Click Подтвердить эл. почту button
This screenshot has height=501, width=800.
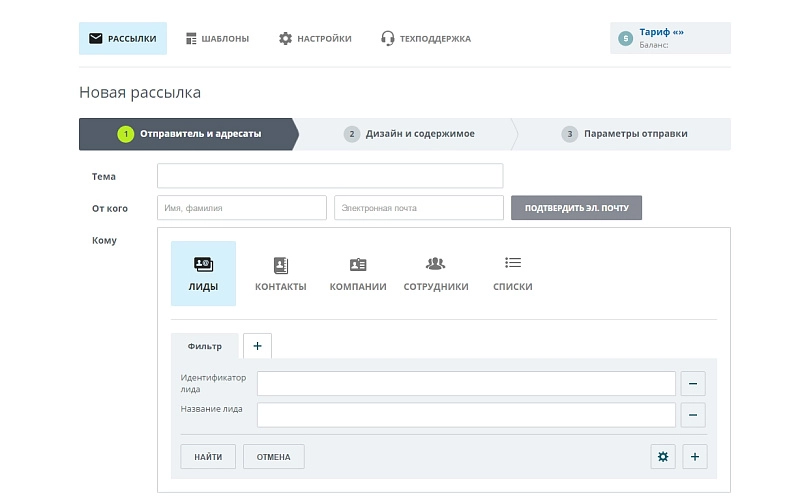pos(576,208)
